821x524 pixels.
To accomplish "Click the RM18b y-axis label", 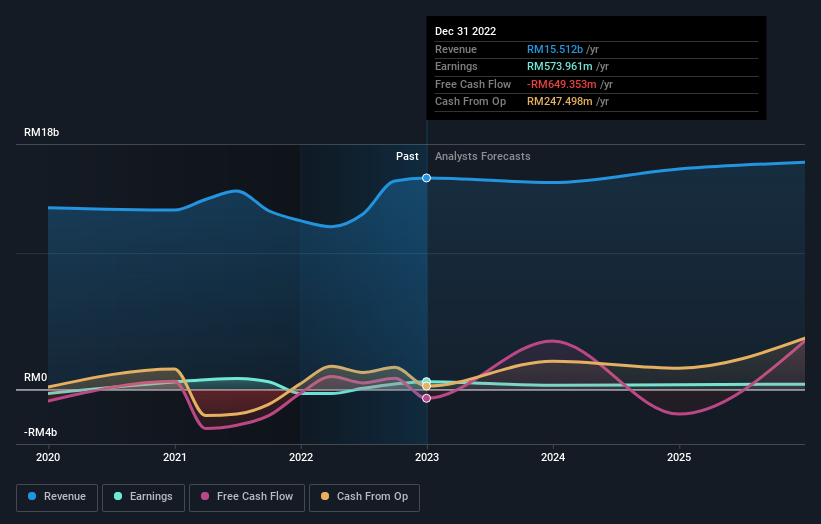I will point(41,132).
